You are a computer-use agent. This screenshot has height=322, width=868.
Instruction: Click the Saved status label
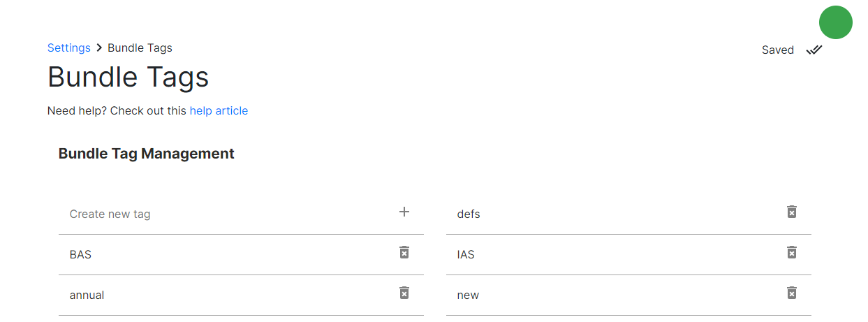(x=777, y=50)
